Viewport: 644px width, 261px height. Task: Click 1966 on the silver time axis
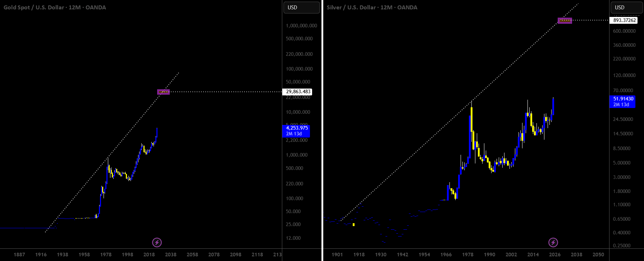(446, 255)
